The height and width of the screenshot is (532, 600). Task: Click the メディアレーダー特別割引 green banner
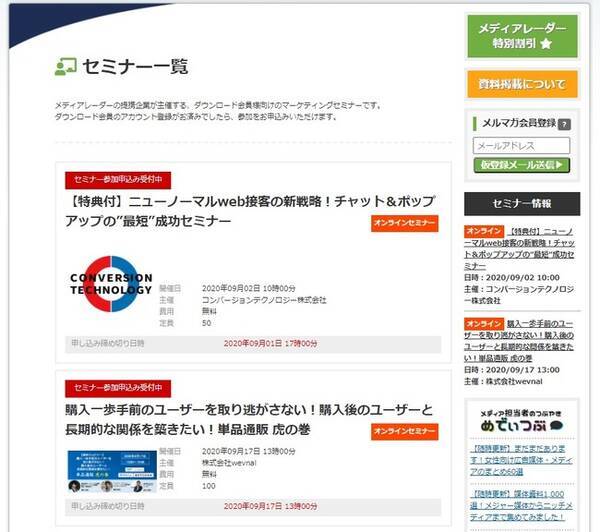tap(522, 36)
